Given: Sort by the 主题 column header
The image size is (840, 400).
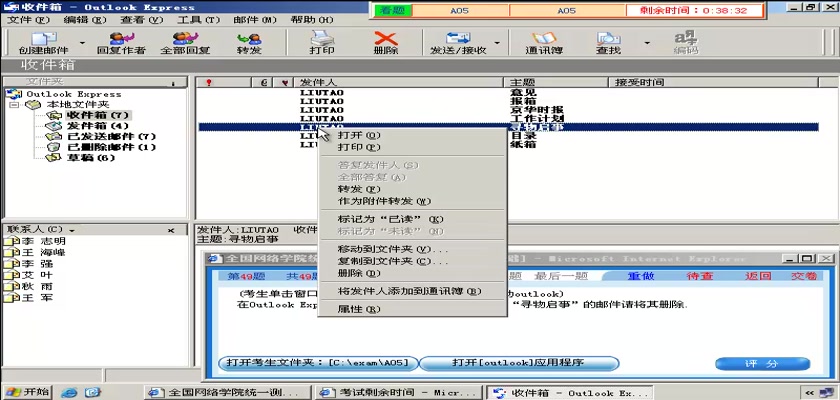Looking at the screenshot, I should point(556,82).
